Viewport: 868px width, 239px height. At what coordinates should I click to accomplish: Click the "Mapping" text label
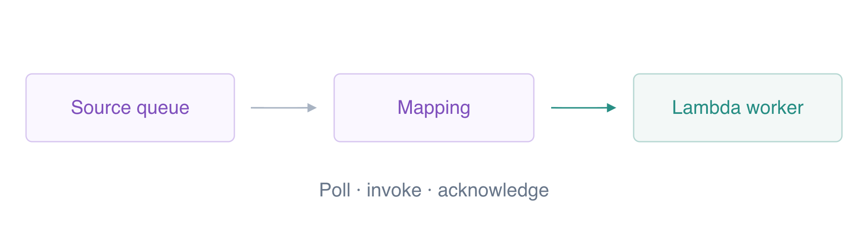pos(434,108)
